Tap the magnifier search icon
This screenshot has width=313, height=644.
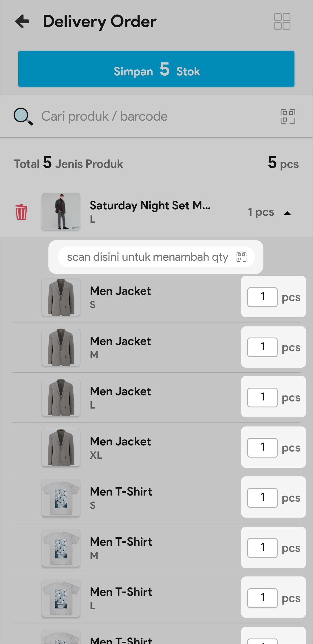coord(23,117)
